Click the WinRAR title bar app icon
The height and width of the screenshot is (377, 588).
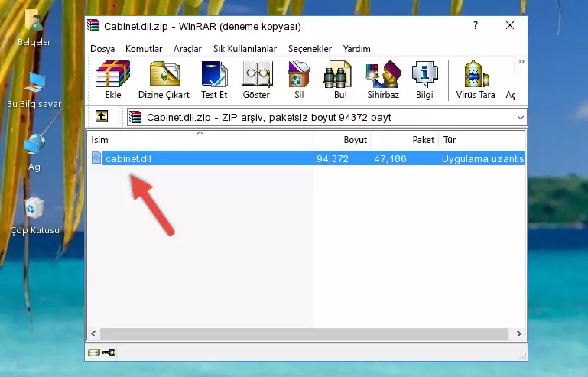point(93,26)
